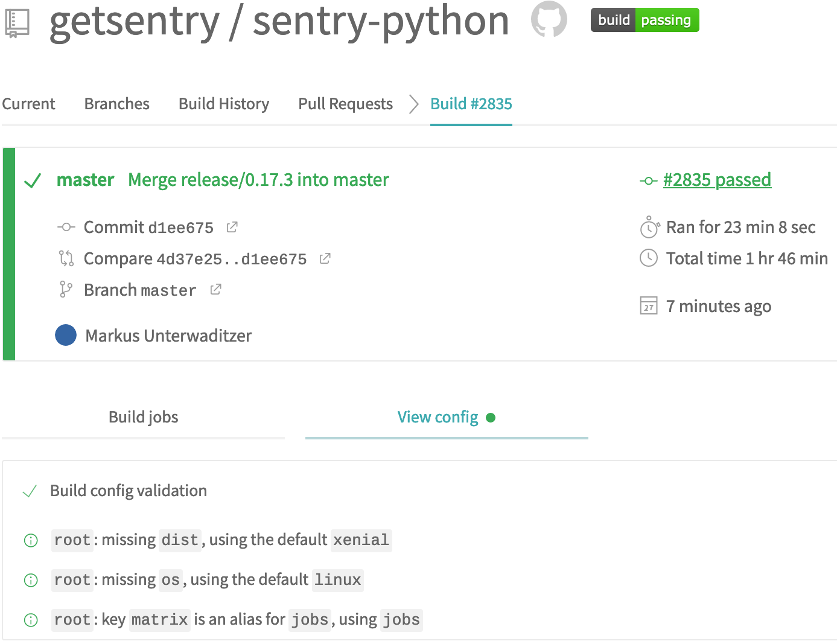This screenshot has width=837, height=644.
Task: Open external link icon beside Commit d1ee675
Action: point(232,227)
